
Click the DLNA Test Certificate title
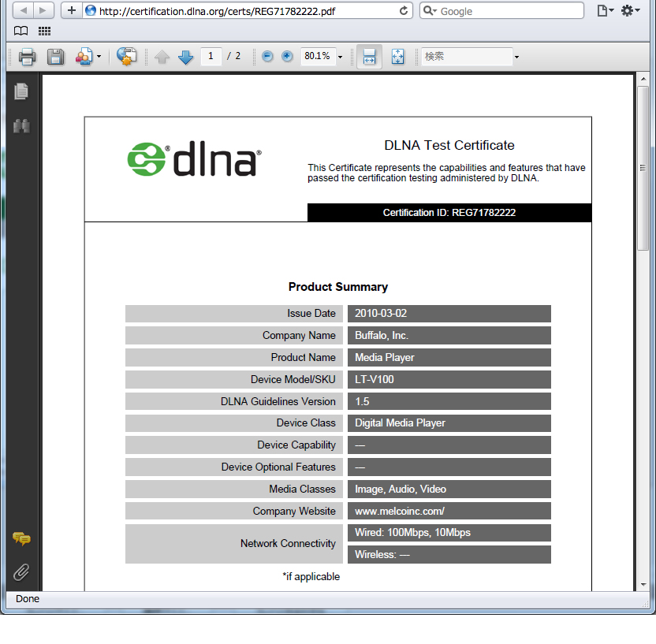449,145
